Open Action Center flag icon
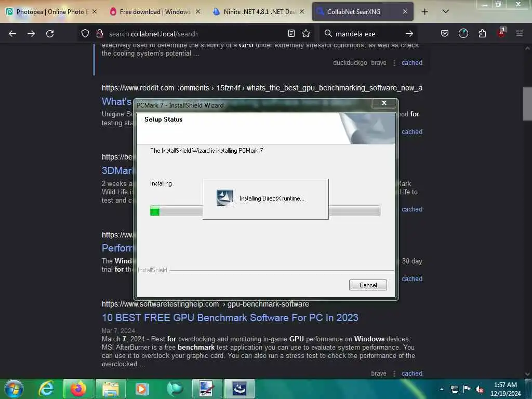Screen dimensions: 532x399 coord(467,389)
